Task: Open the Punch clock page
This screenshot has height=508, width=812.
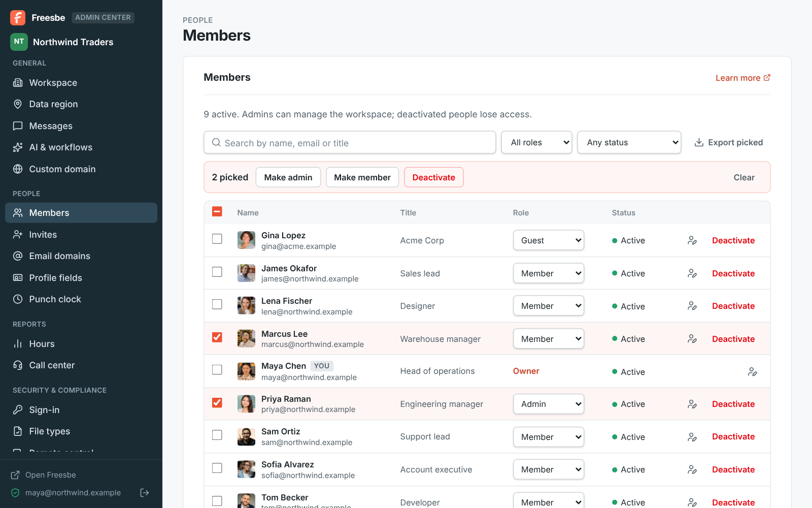Action: 81,299
